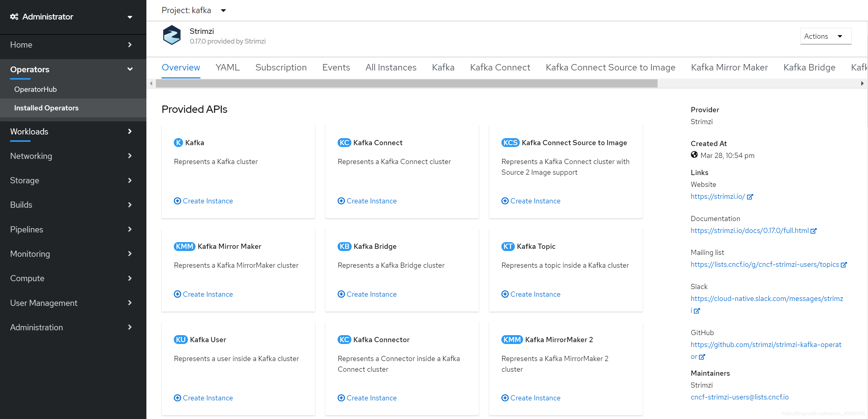Switch to the YAML tab
Viewport: 868px width, 419px height.
point(227,67)
